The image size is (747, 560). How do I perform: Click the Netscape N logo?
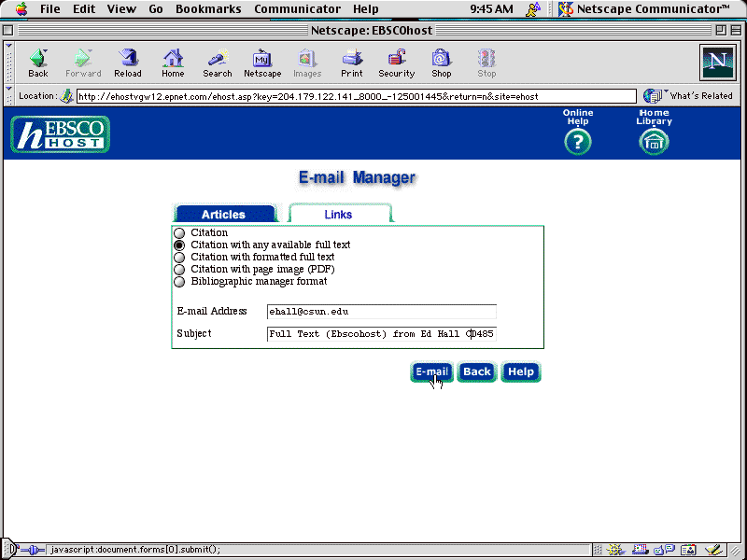[717, 63]
